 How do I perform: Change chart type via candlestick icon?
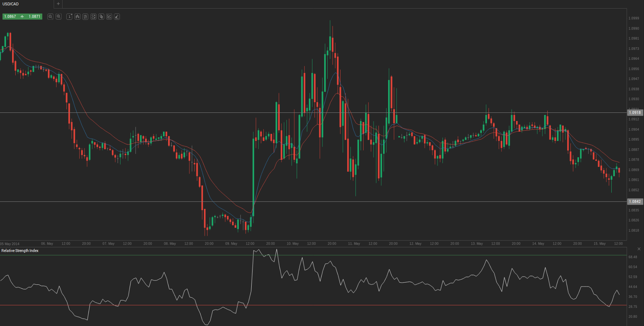(77, 17)
